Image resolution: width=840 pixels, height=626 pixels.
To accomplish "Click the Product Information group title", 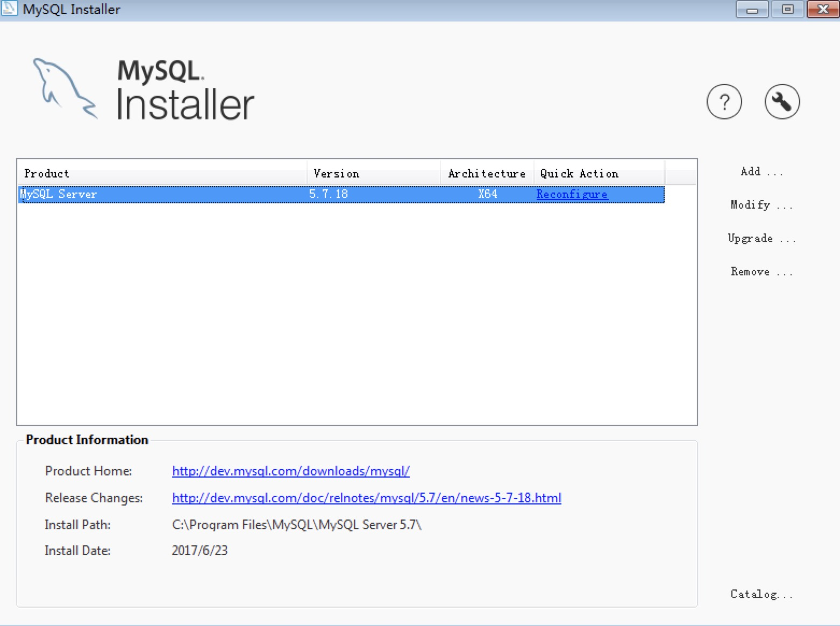I will (87, 440).
